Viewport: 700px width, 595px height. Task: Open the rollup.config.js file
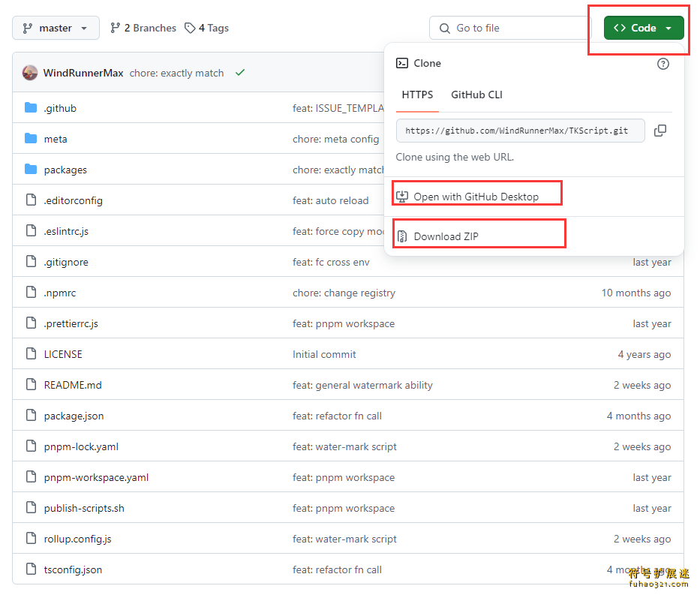(78, 539)
